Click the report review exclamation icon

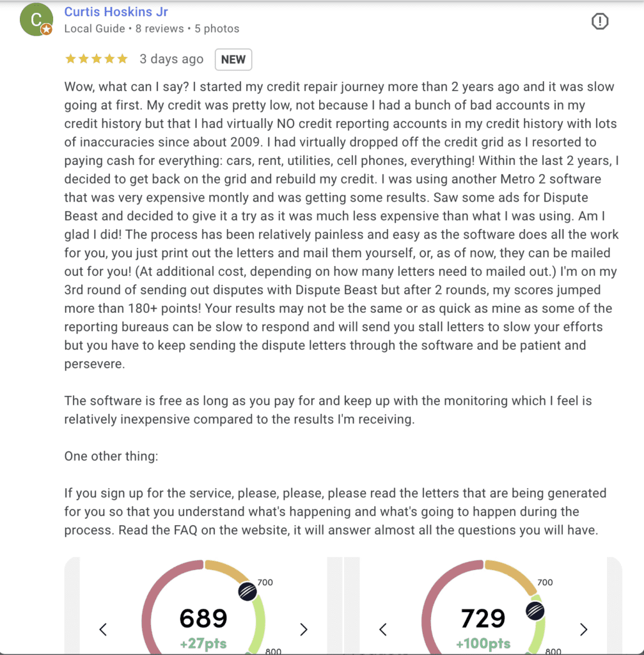[x=600, y=22]
